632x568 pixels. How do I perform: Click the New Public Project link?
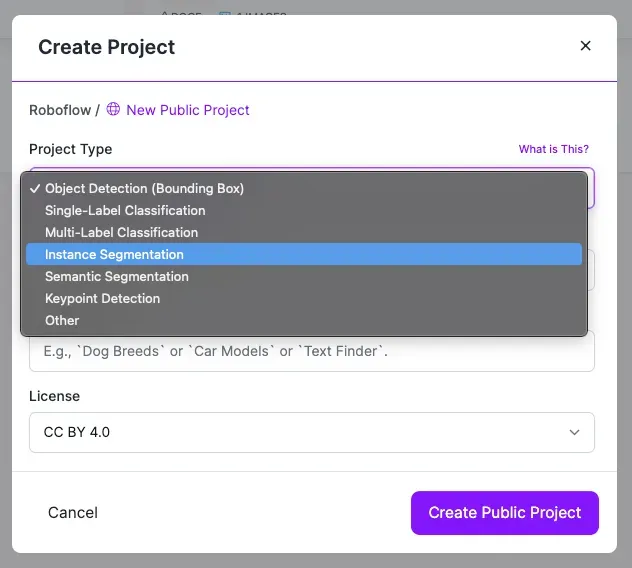tap(188, 110)
